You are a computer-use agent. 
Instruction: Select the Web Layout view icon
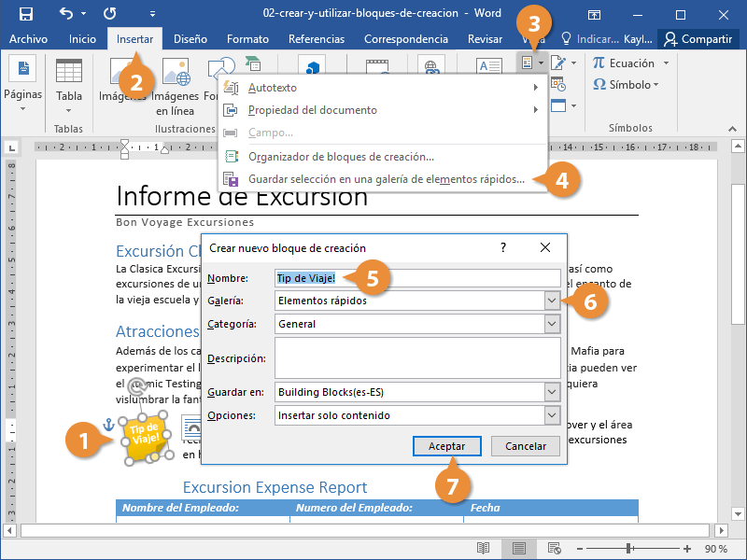tap(555, 547)
